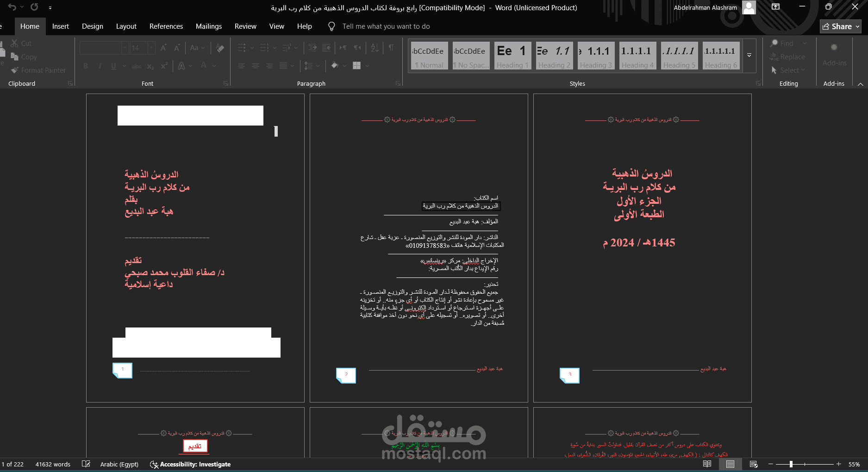The width and height of the screenshot is (868, 472).
Task: Apply shading paint bucket
Action: coord(335,66)
